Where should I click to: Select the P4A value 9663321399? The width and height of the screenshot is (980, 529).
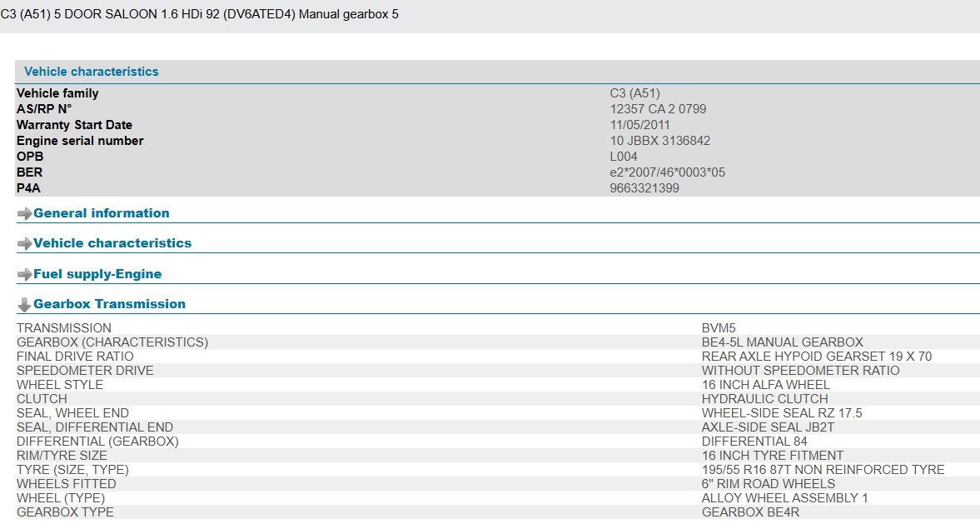pyautogui.click(x=644, y=188)
